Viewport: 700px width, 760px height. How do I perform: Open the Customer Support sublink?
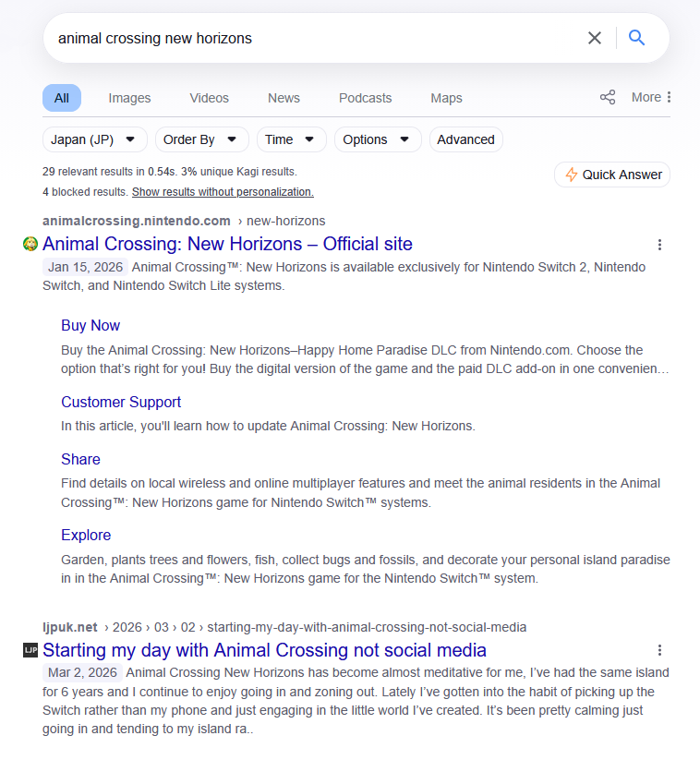point(121,402)
